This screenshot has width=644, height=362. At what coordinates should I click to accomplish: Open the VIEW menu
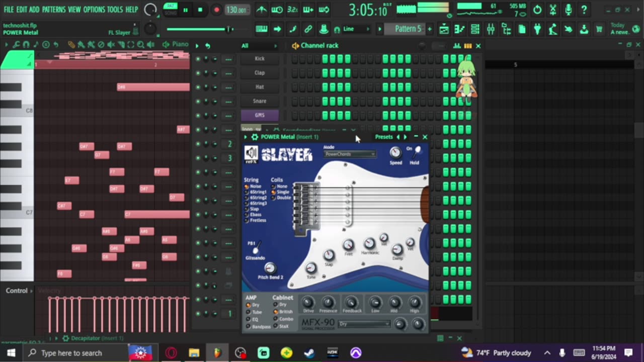click(x=74, y=10)
